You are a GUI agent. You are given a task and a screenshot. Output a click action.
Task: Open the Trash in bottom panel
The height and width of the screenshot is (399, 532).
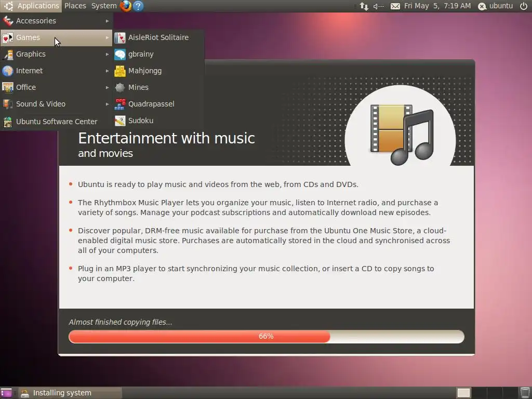(x=525, y=393)
